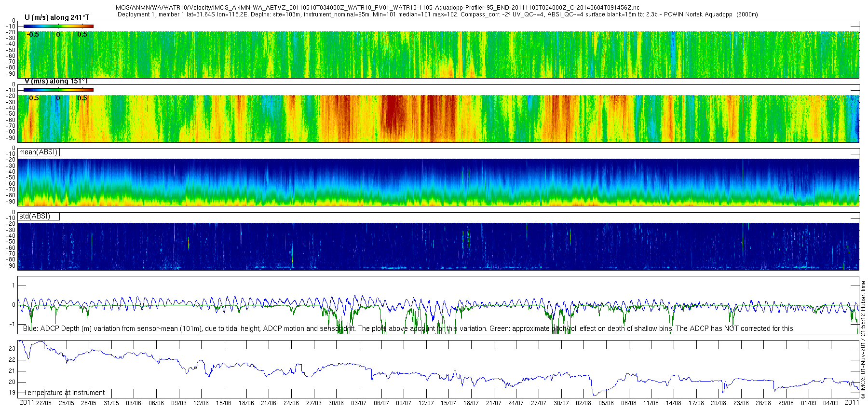Click the ADCP depth variation line plot

coord(438,305)
